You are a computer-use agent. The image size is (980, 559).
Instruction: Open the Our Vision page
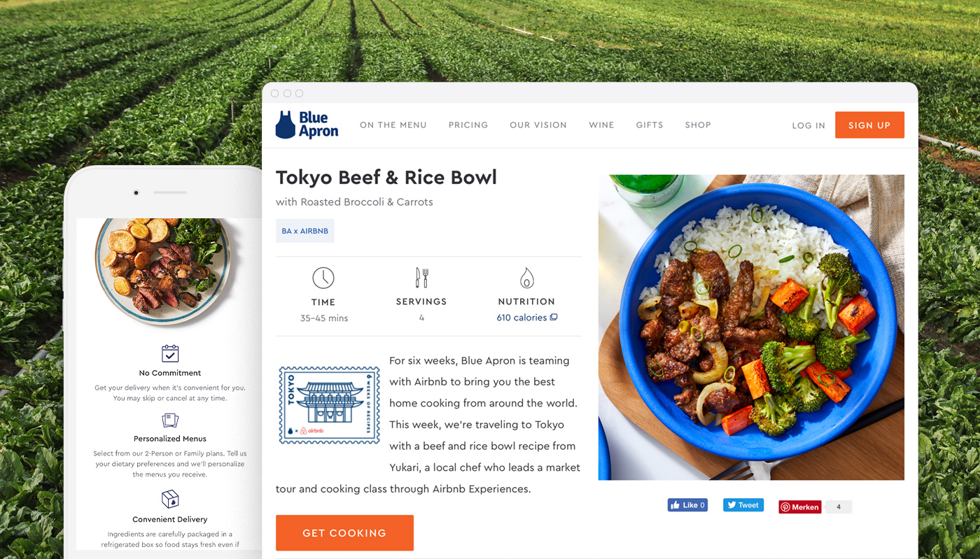(x=538, y=125)
